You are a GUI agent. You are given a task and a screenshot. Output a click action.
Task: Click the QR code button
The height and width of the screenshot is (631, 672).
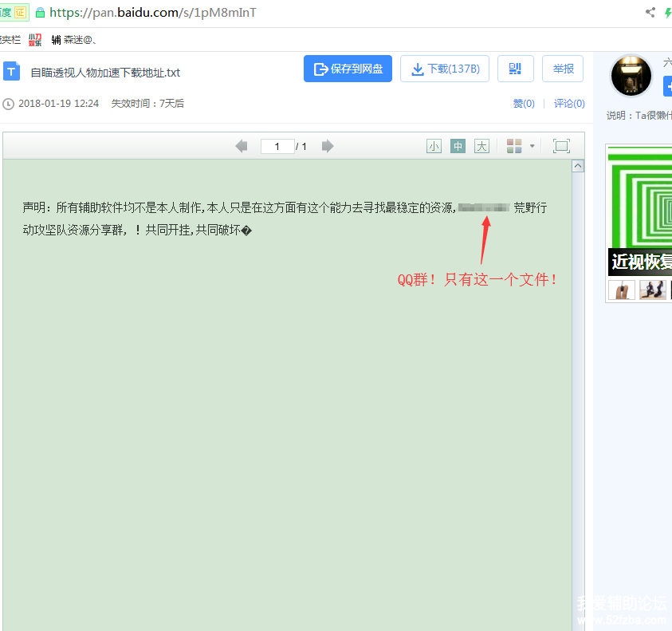pyautogui.click(x=515, y=69)
